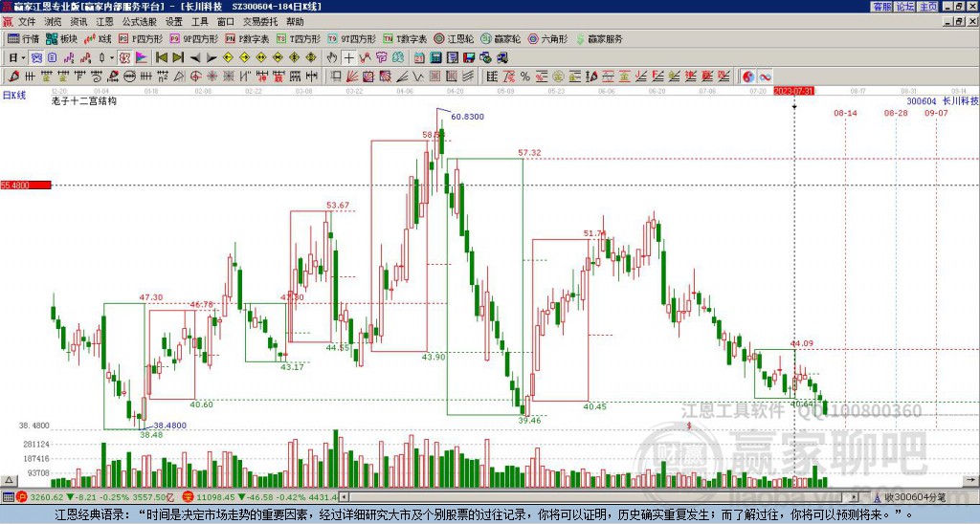Open the calculator icon
The height and width of the screenshot is (524, 980).
pos(435,58)
